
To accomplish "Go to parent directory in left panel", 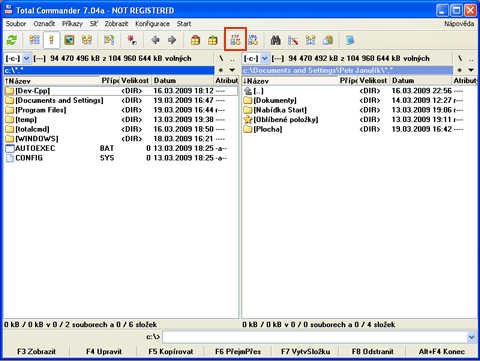I will coord(232,59).
